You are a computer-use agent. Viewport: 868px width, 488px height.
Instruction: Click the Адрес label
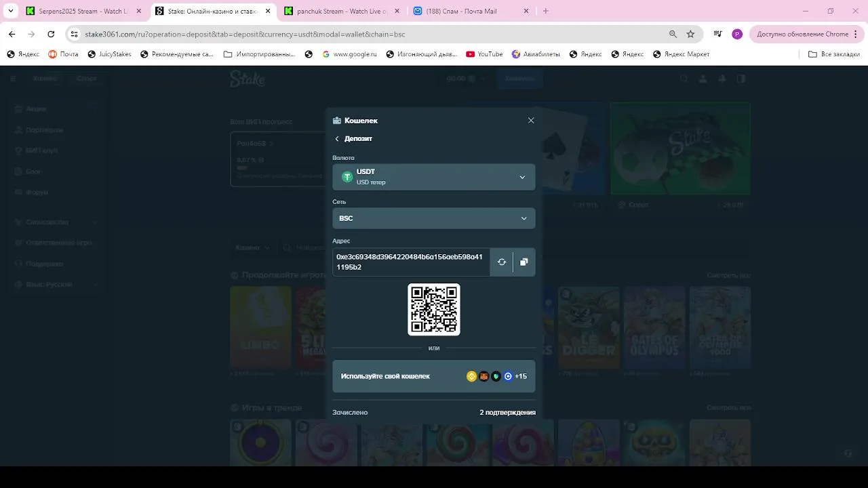coord(341,241)
